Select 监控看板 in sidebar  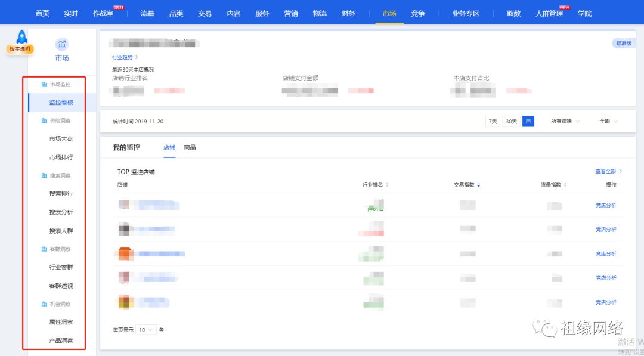click(61, 103)
